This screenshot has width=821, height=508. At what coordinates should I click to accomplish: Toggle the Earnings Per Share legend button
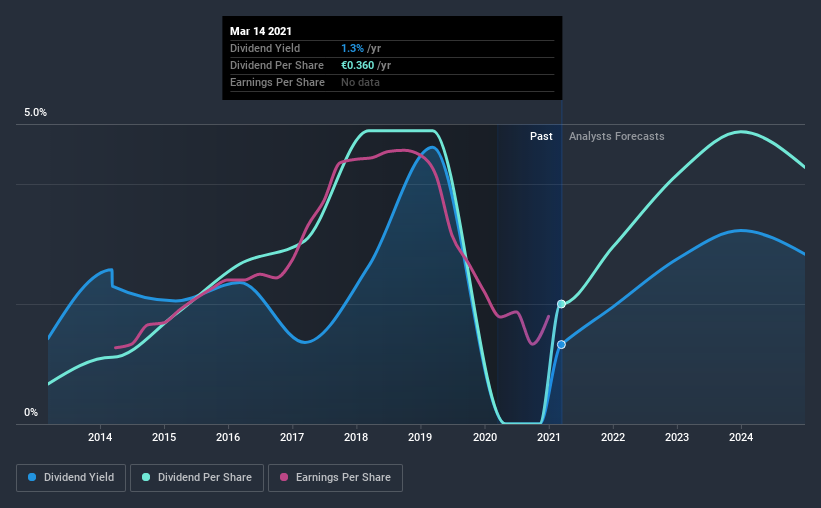pos(335,478)
